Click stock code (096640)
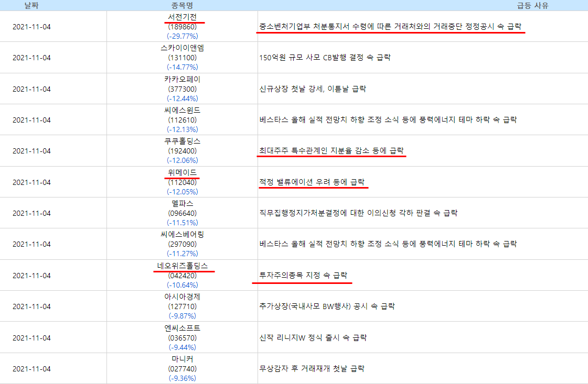Image resolution: width=588 pixels, height=384 pixels. (x=182, y=213)
